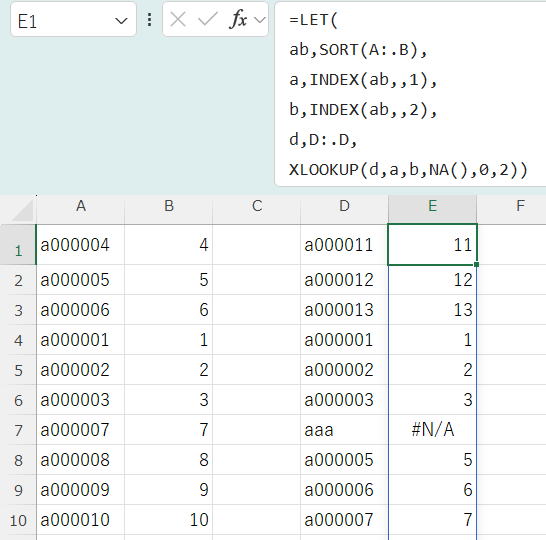
Task: Click cell A3 containing a000006
Action: (x=80, y=310)
